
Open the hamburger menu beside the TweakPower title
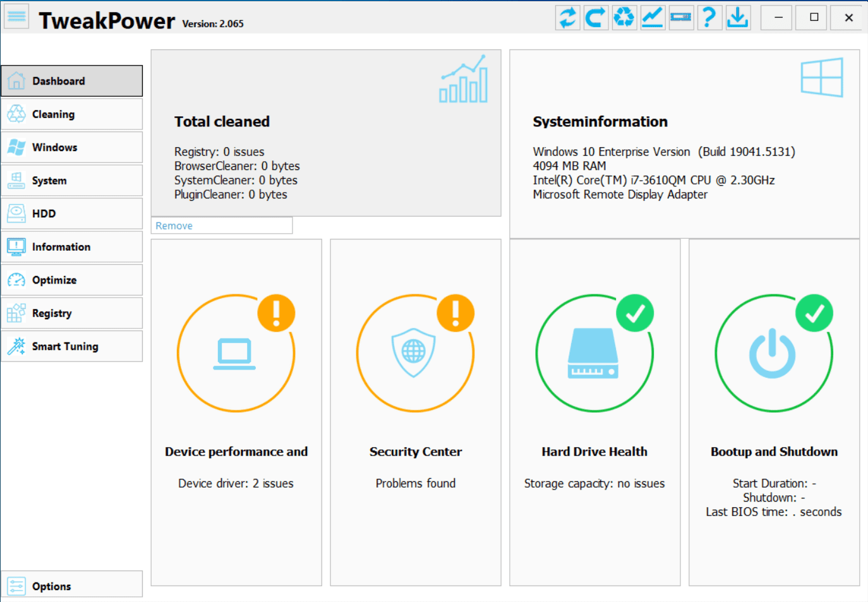(x=16, y=17)
